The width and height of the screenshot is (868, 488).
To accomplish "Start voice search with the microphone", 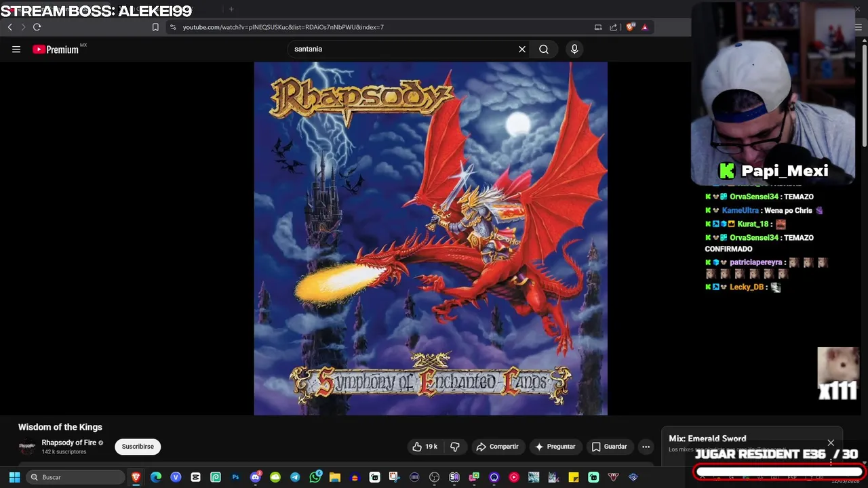I will pos(574,49).
